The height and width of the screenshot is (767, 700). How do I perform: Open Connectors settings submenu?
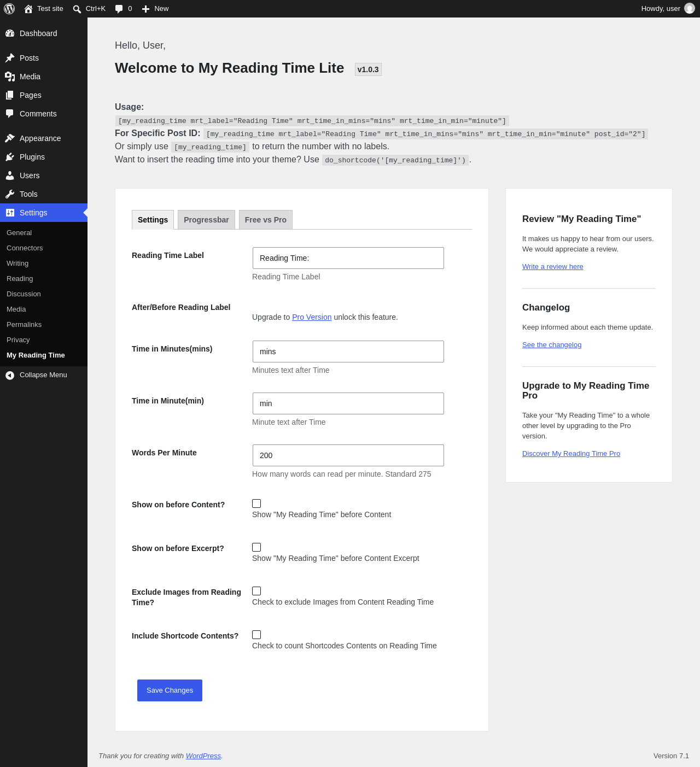(25, 248)
